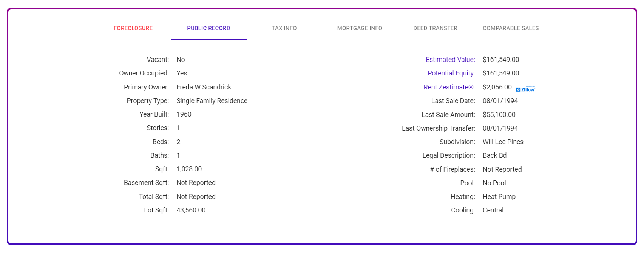The image size is (644, 254).
Task: Select the Public Record tab
Action: pos(208,28)
